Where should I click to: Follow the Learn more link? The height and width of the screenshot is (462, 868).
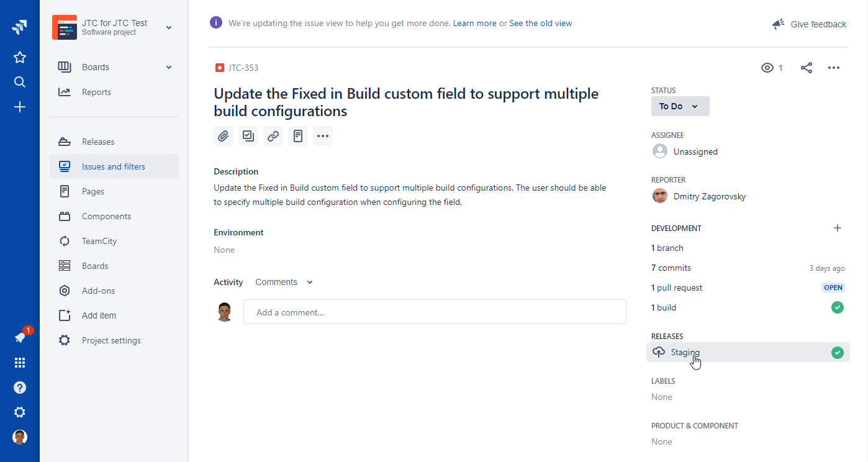click(474, 23)
